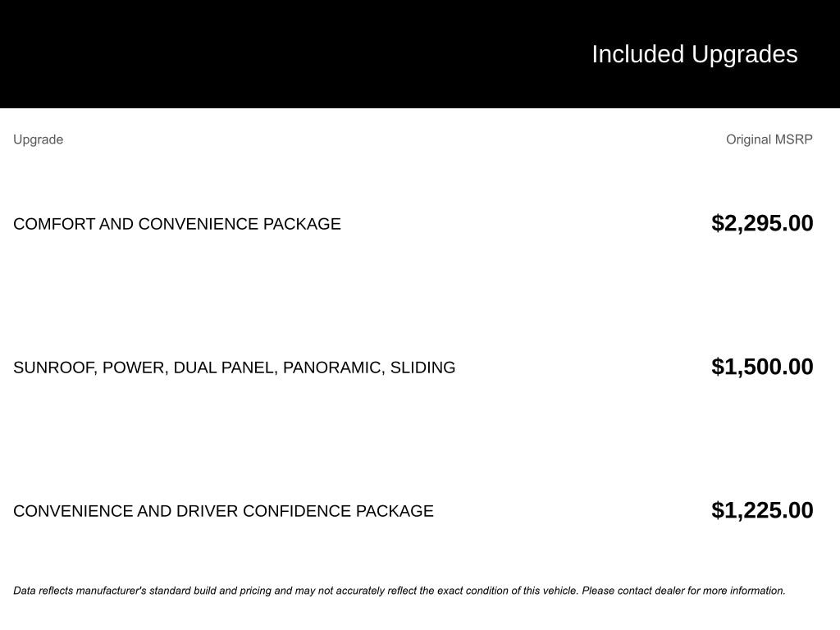This screenshot has width=840, height=630.
Task: Click the Upgrade column header
Action: coord(38,139)
